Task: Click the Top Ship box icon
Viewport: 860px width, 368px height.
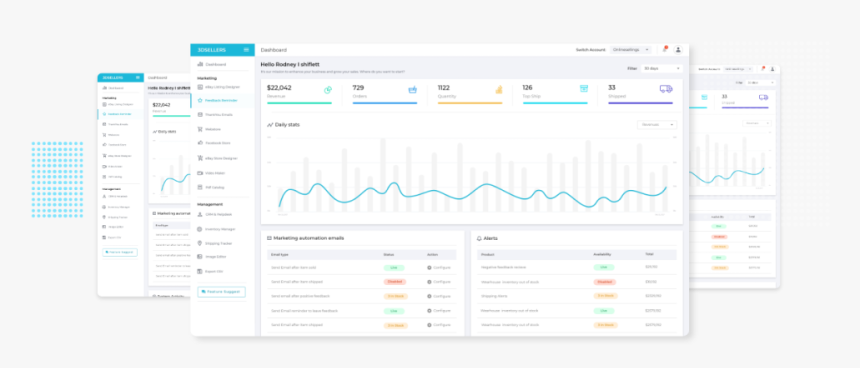Action: pos(584,89)
